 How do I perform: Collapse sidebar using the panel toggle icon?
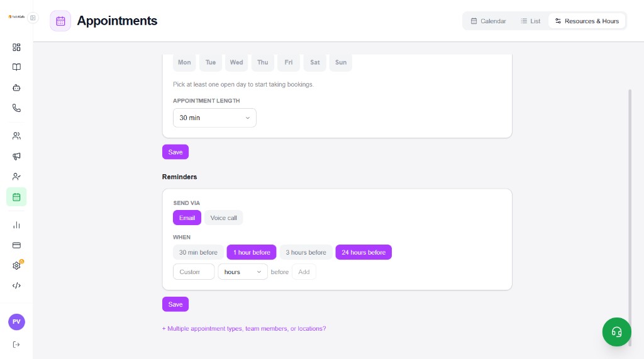coord(33,18)
